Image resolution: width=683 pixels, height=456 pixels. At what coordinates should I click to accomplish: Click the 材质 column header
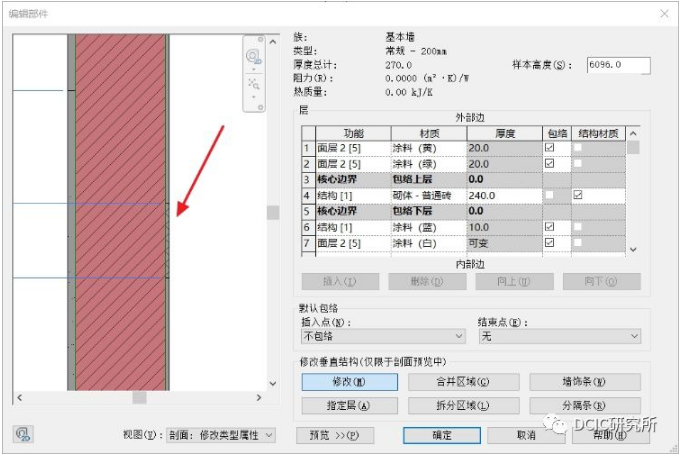pos(429,133)
